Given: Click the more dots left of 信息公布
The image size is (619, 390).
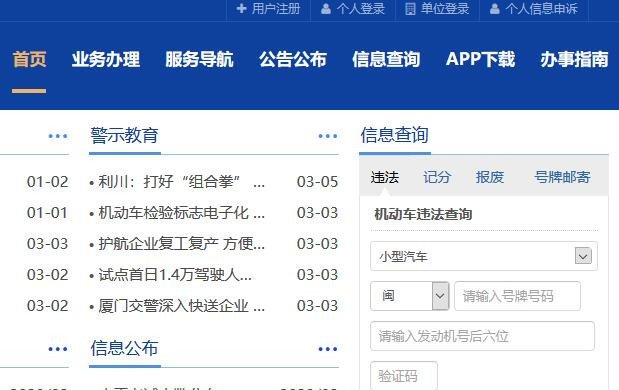Looking at the screenshot, I should coord(58,349).
